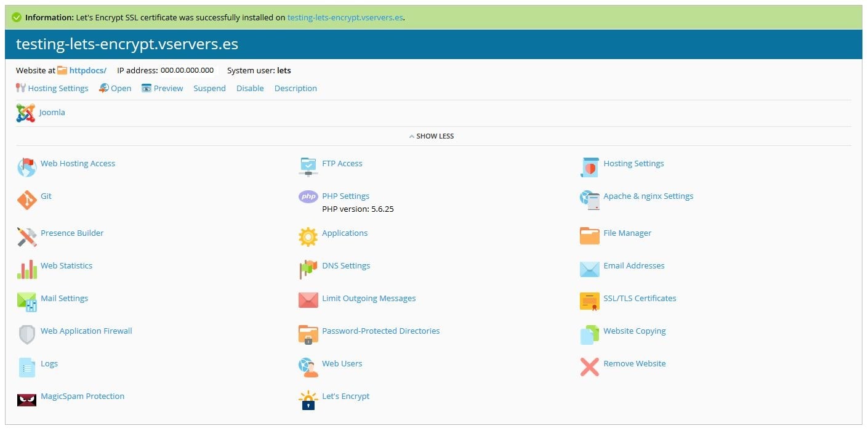The image size is (868, 431).
Task: Click the Joomla logo icon
Action: point(26,113)
